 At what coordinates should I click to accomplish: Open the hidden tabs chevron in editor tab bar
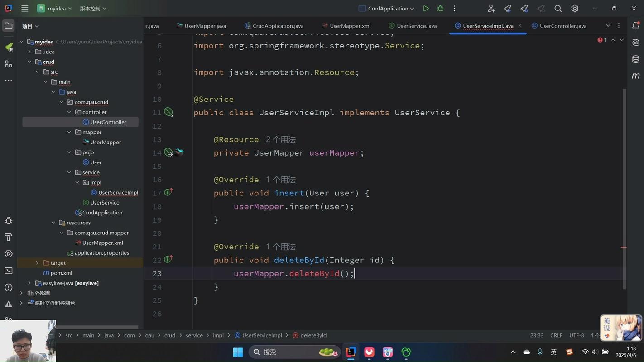click(608, 26)
